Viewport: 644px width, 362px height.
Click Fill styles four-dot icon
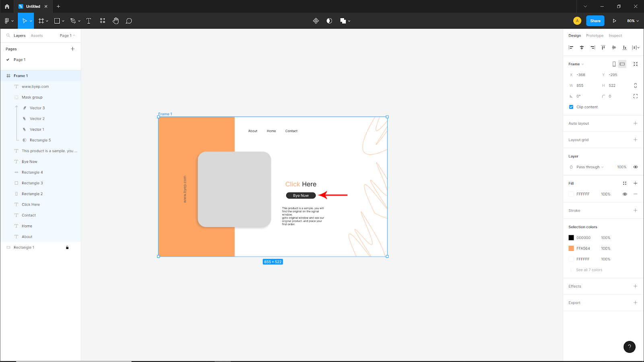pyautogui.click(x=625, y=183)
